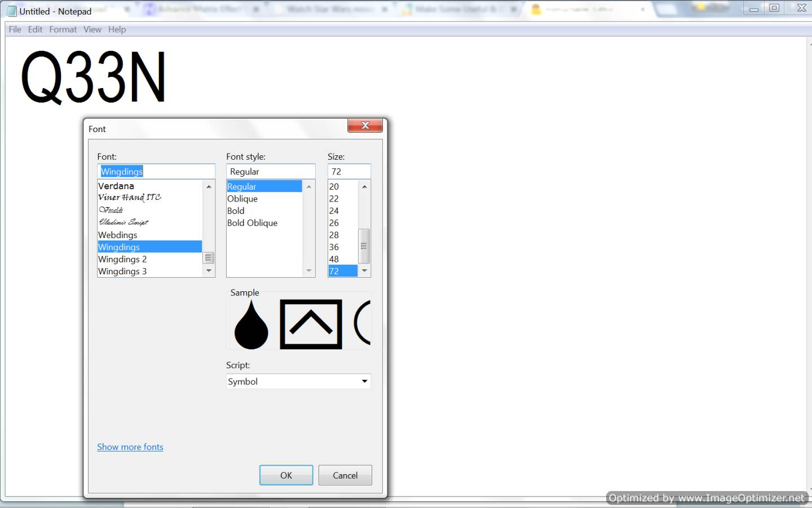Select Viner Hand ITC font

[149, 198]
